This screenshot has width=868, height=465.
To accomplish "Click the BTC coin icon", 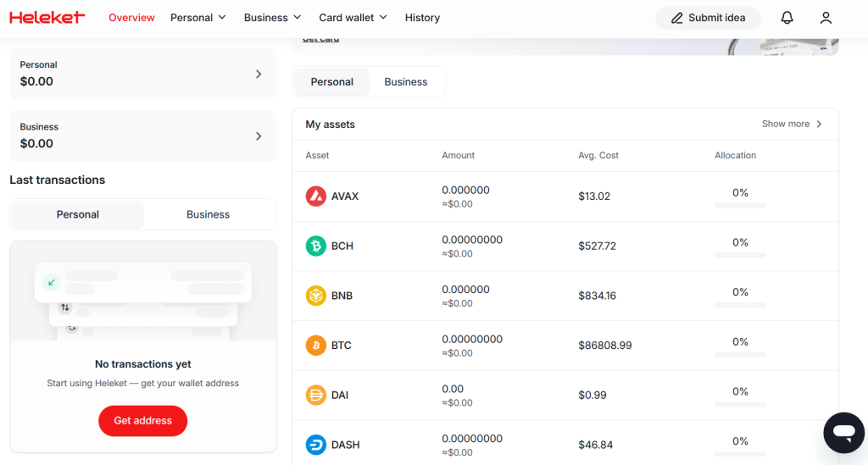I will click(315, 346).
